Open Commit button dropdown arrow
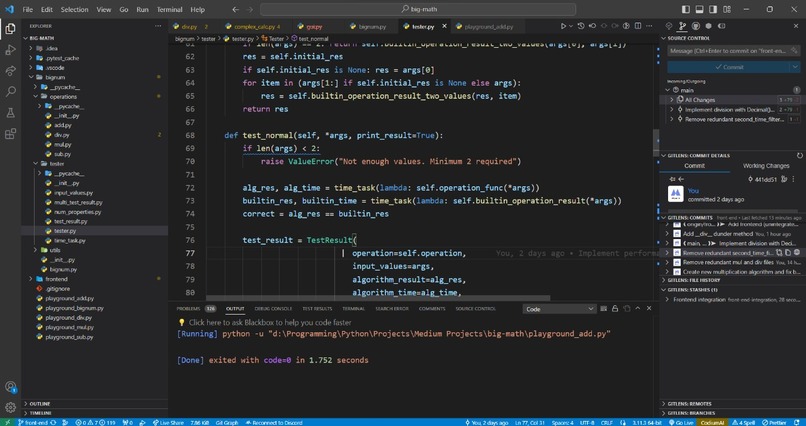This screenshot has width=806, height=426. pyautogui.click(x=795, y=67)
